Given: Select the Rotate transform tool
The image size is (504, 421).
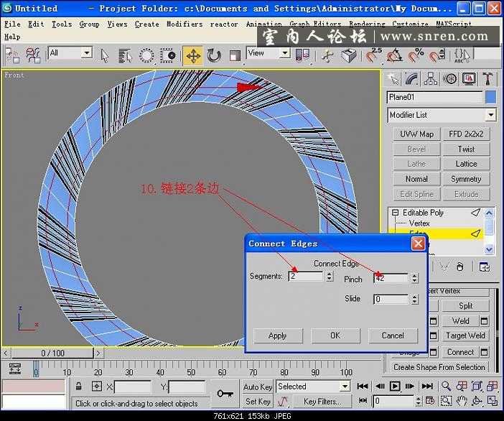Looking at the screenshot, I should tap(214, 55).
